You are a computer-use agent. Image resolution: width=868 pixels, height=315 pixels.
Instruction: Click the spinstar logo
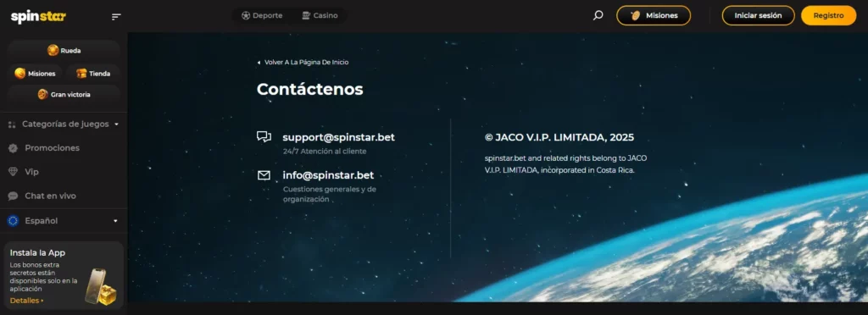[x=38, y=17]
